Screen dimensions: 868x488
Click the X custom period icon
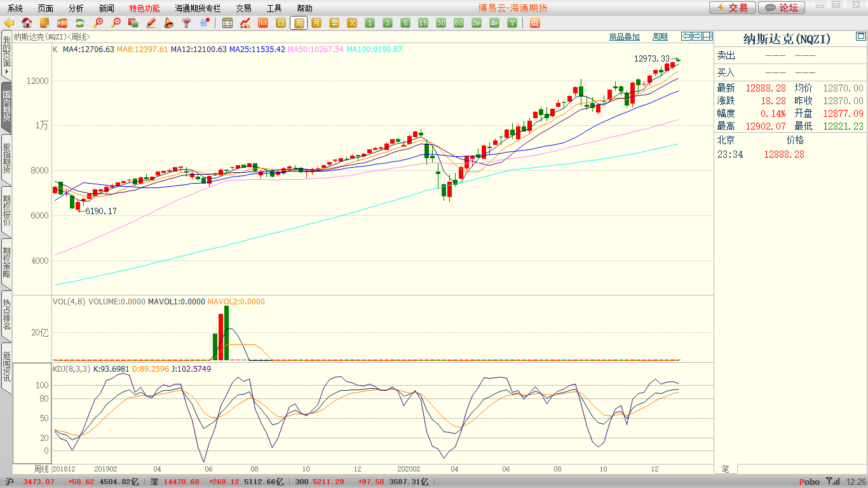(x=352, y=23)
